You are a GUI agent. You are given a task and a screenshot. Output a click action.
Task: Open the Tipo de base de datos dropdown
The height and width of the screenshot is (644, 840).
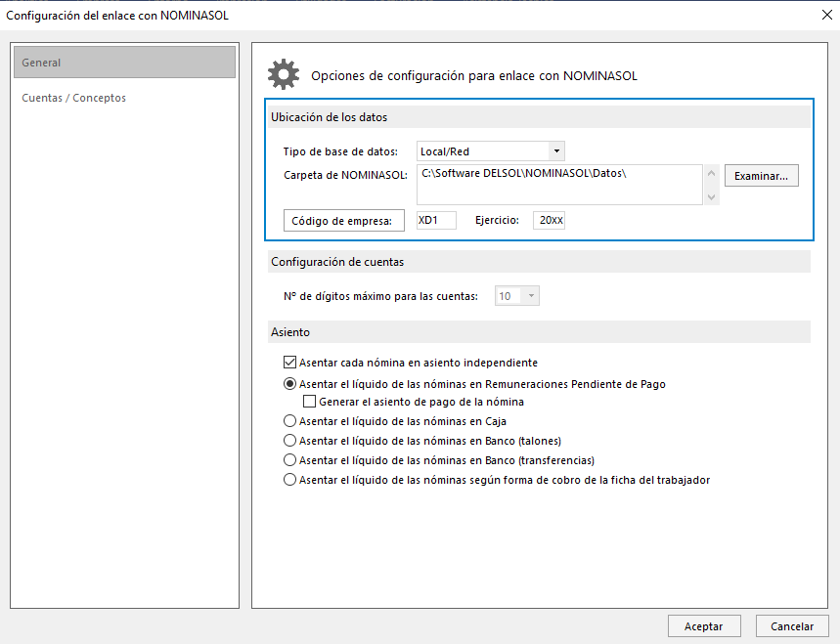(556, 150)
